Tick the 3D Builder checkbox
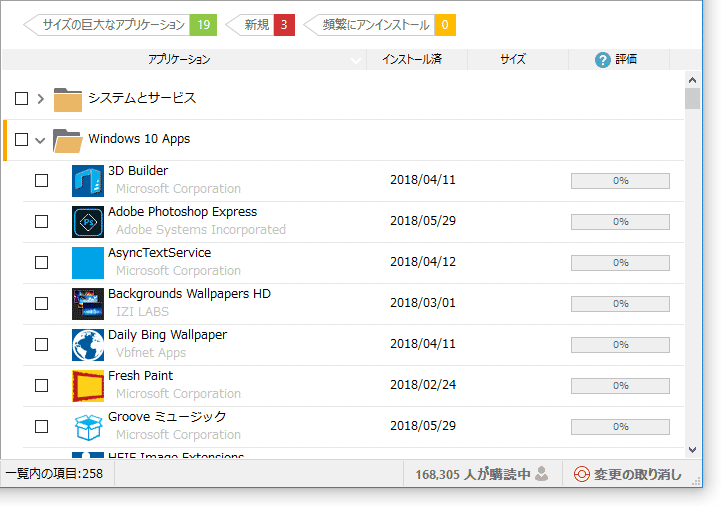 [x=41, y=180]
